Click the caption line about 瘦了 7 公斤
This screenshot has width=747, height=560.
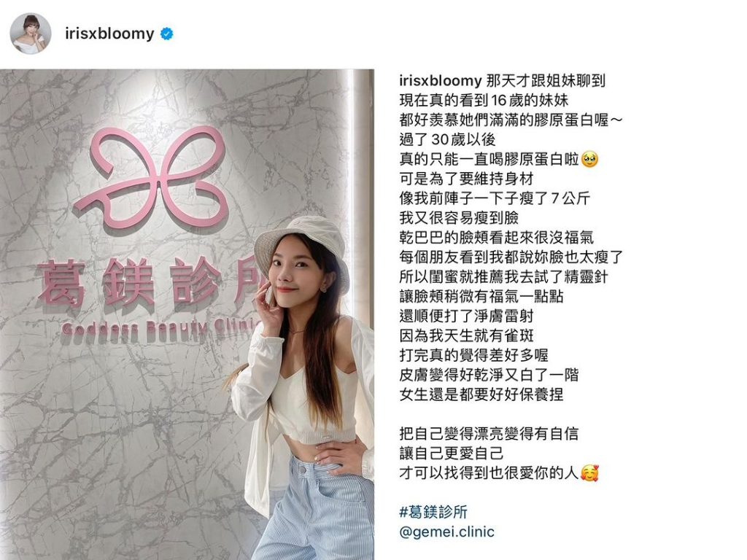[x=495, y=198]
